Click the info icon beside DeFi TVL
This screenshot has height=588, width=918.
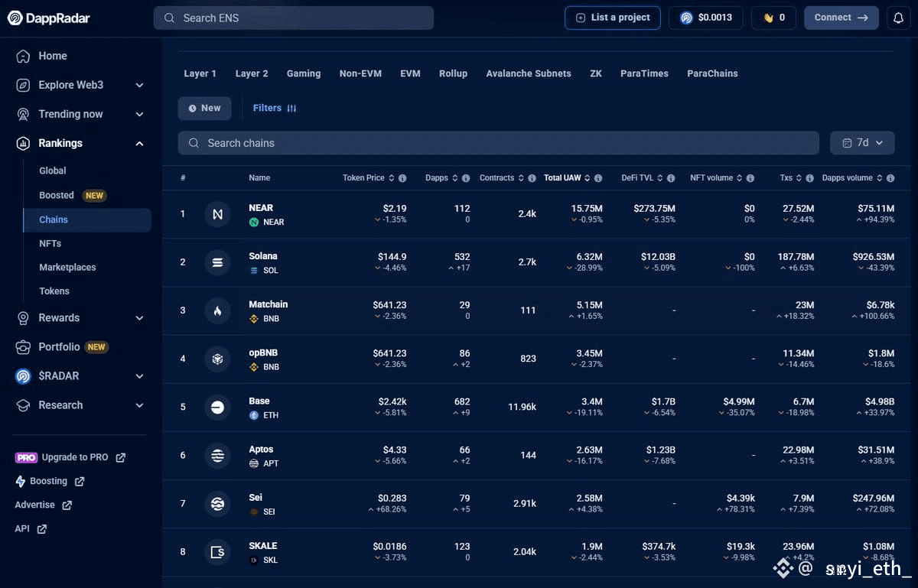click(x=671, y=178)
